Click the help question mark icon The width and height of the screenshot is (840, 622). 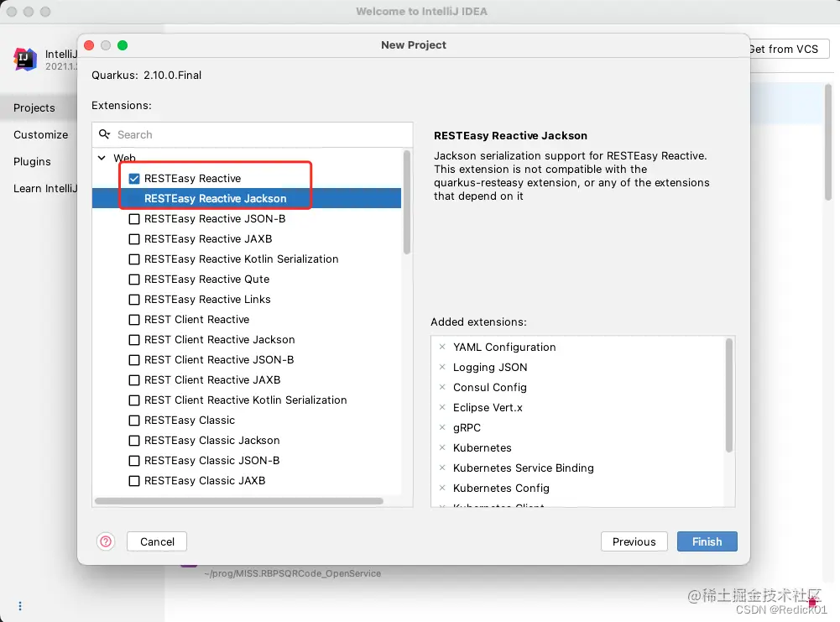coord(106,541)
